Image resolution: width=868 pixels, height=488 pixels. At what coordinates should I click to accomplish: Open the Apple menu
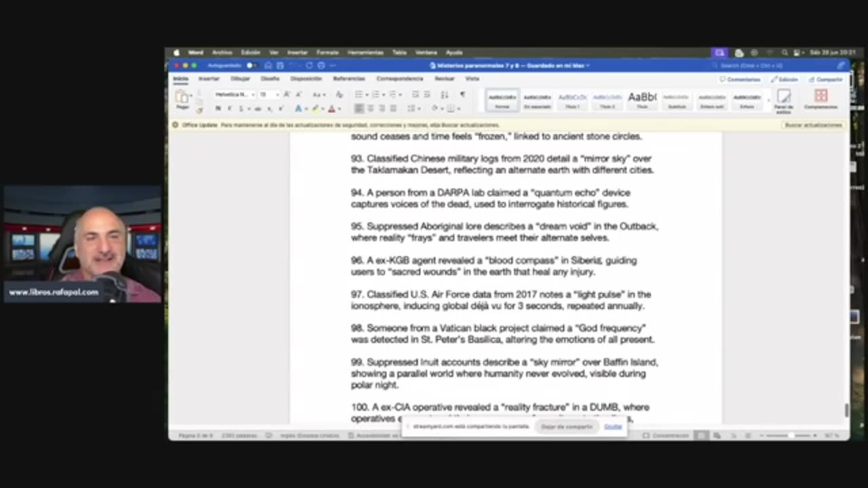(176, 53)
